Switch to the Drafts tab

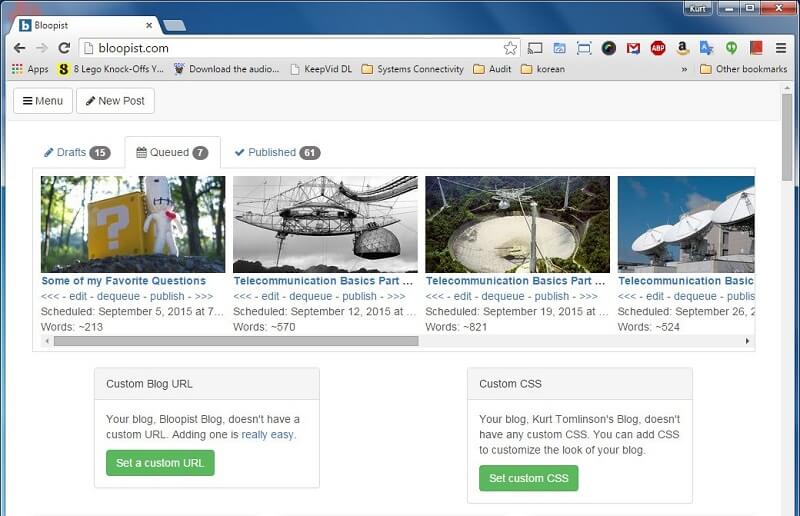78,152
